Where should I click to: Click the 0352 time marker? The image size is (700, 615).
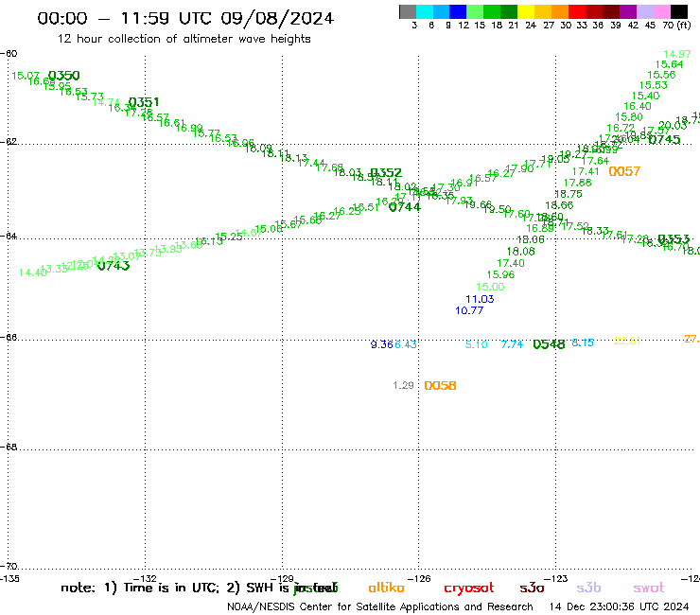pos(387,172)
